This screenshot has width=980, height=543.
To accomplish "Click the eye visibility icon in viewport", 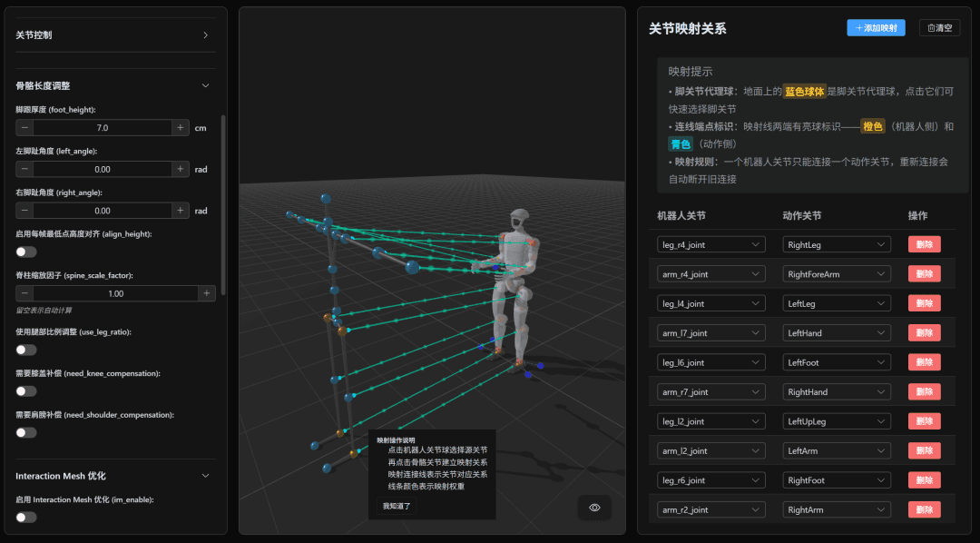I will point(594,508).
